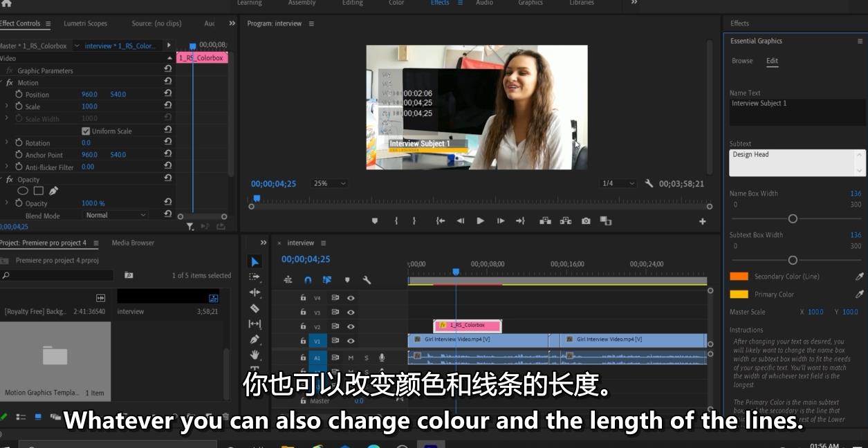Expand the Scale property twirl
Viewport: 868px width, 448px height.
7,106
